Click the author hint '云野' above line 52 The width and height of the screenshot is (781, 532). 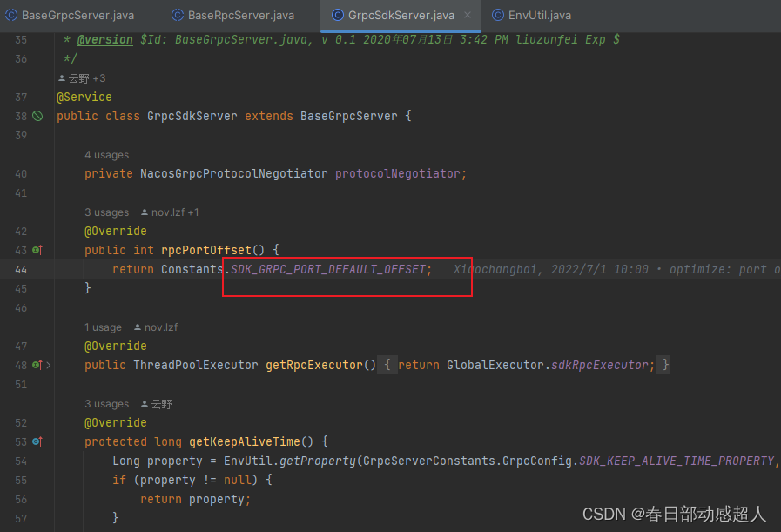(157, 404)
